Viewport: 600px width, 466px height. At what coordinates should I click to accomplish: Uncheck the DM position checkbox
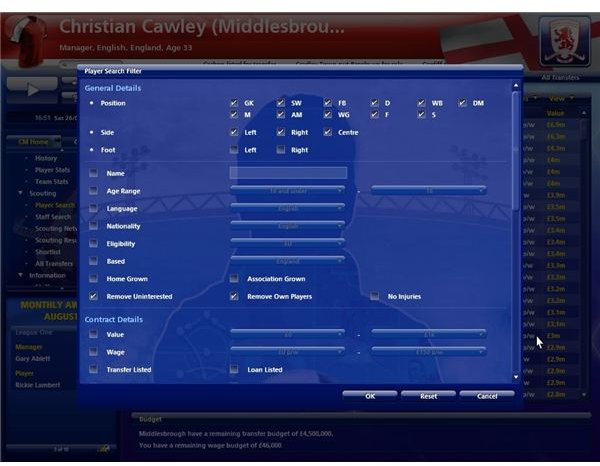coord(462,103)
